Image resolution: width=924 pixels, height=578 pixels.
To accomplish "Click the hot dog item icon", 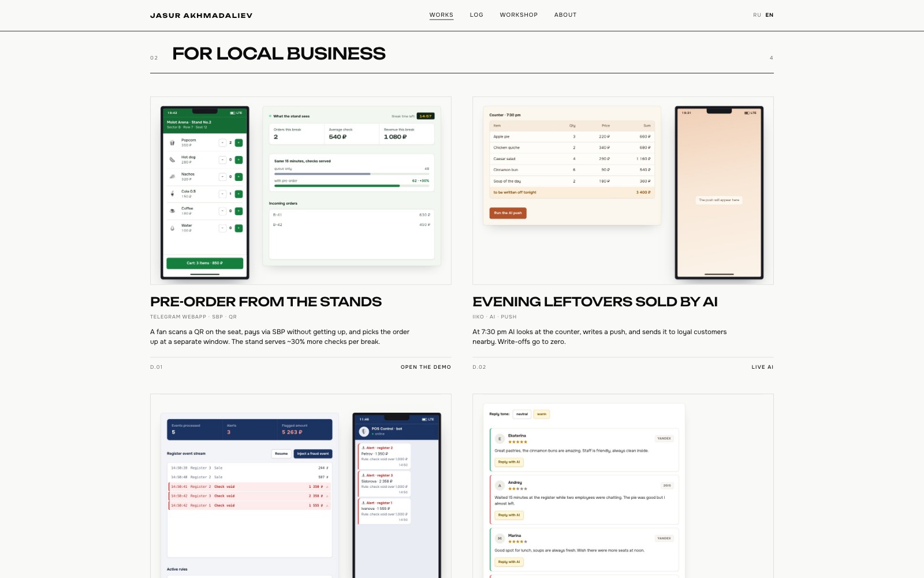I will 172,160.
